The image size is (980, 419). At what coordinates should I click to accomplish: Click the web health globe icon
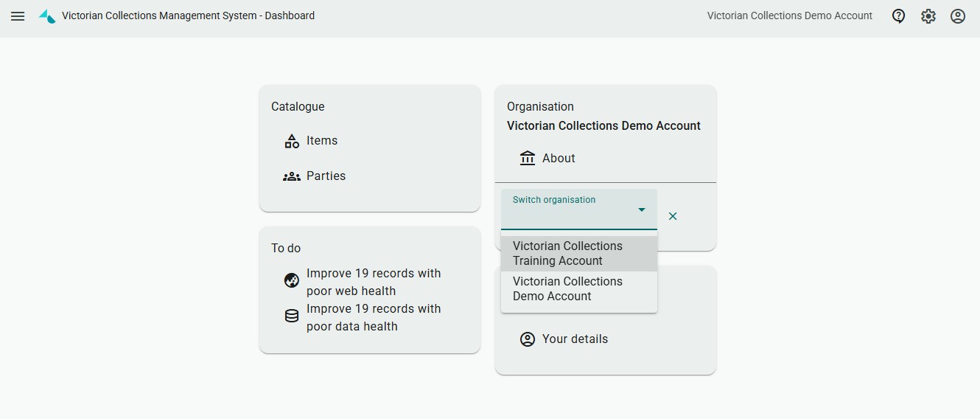point(292,280)
